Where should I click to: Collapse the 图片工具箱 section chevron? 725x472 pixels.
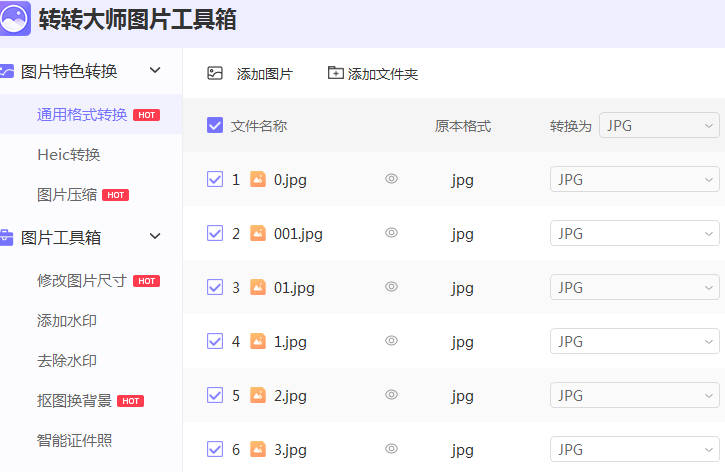(155, 237)
